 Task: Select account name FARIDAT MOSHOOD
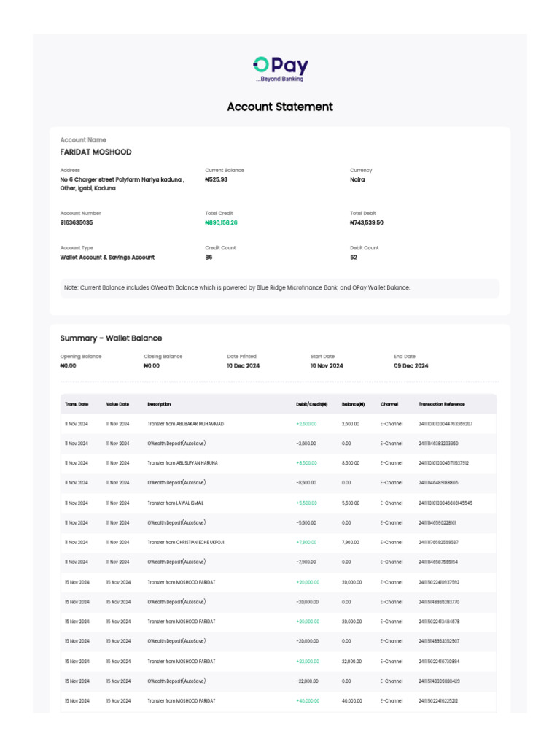click(96, 152)
